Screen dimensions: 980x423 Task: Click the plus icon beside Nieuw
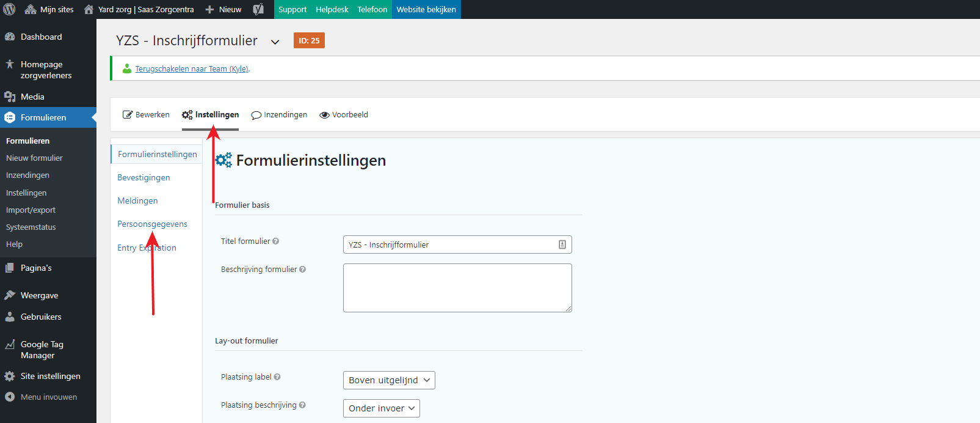(x=209, y=10)
